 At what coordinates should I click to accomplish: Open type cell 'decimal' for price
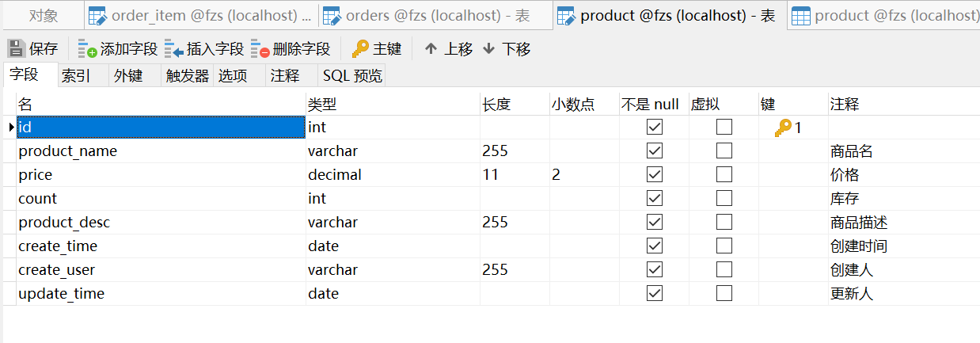[393, 175]
